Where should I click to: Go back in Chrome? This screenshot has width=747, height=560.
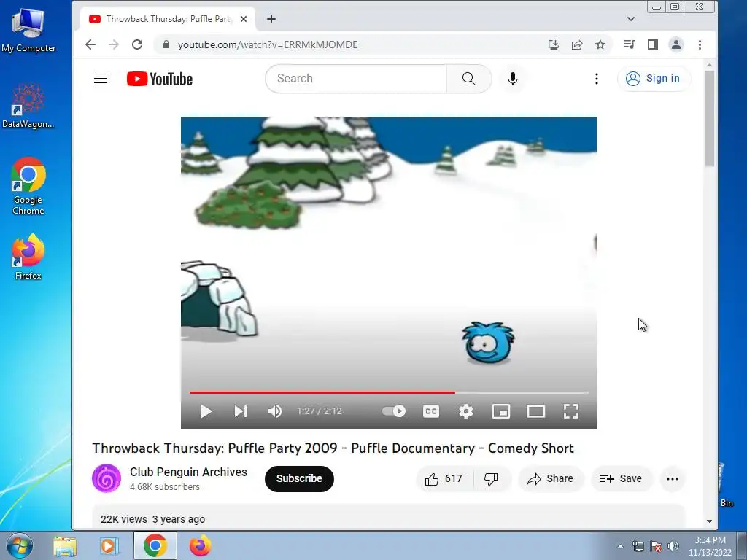coord(90,44)
